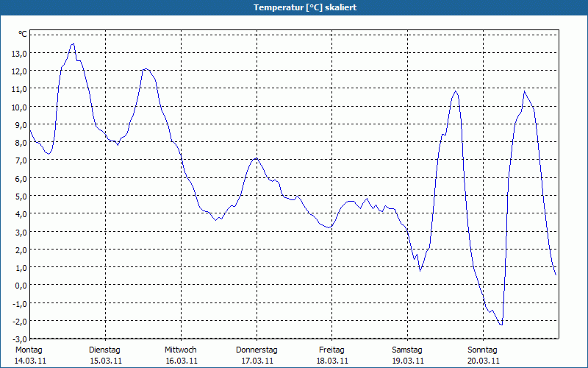Screen dimensions: 588x368
Task: Click the Thursday midnight peak near 7 degrees
Action: (256, 158)
